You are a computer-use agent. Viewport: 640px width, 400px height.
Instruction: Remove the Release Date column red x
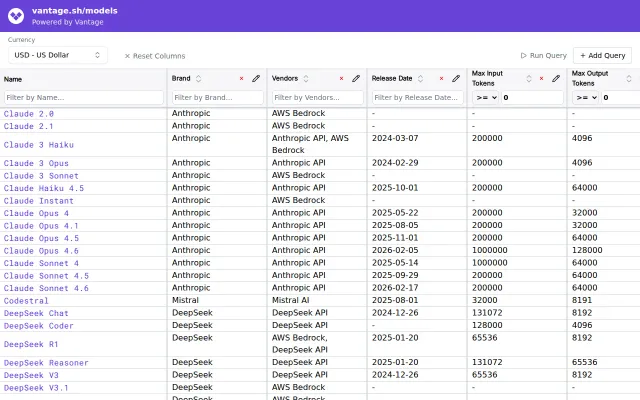[x=441, y=78]
